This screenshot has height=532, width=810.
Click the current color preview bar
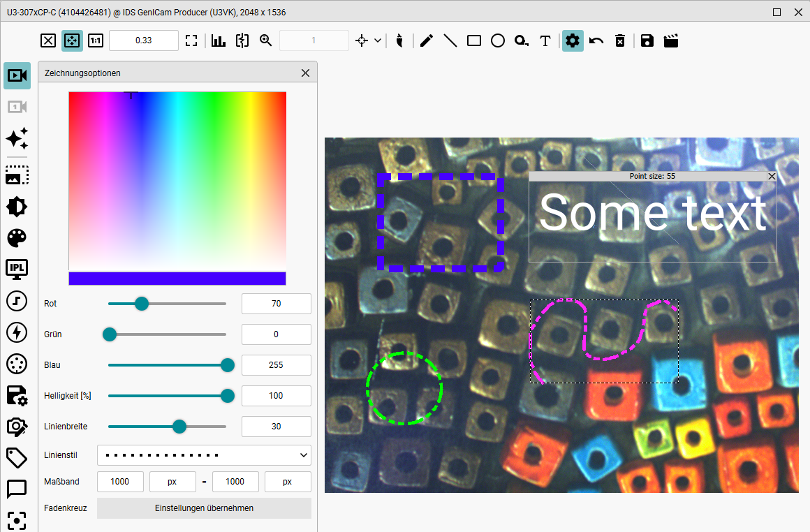pyautogui.click(x=177, y=279)
